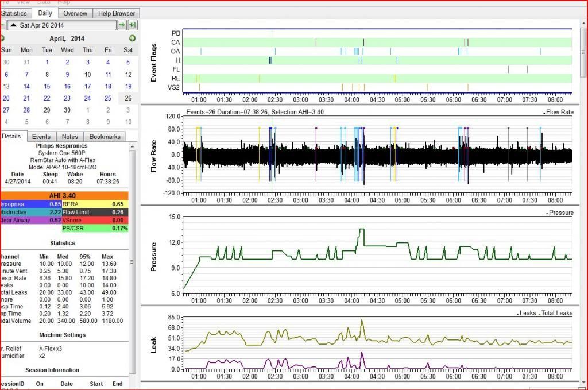The width and height of the screenshot is (588, 390).
Task: Click the Flow Limit dark index row
Action: click(x=95, y=213)
